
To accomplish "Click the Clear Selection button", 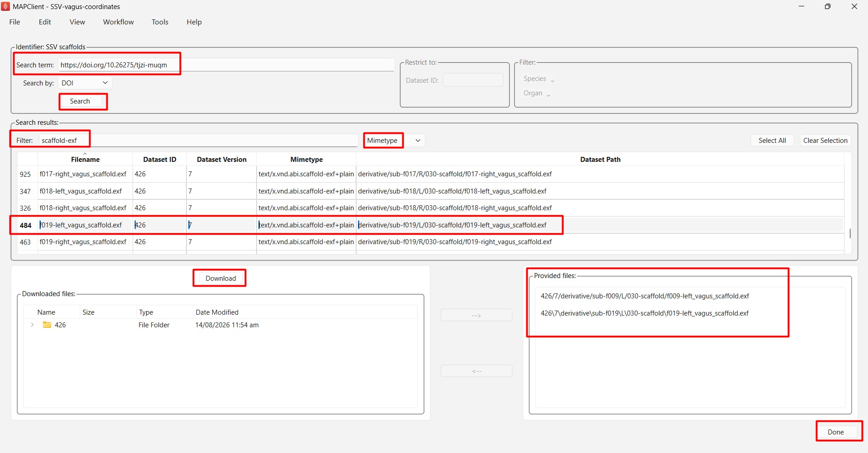I will [x=825, y=141].
